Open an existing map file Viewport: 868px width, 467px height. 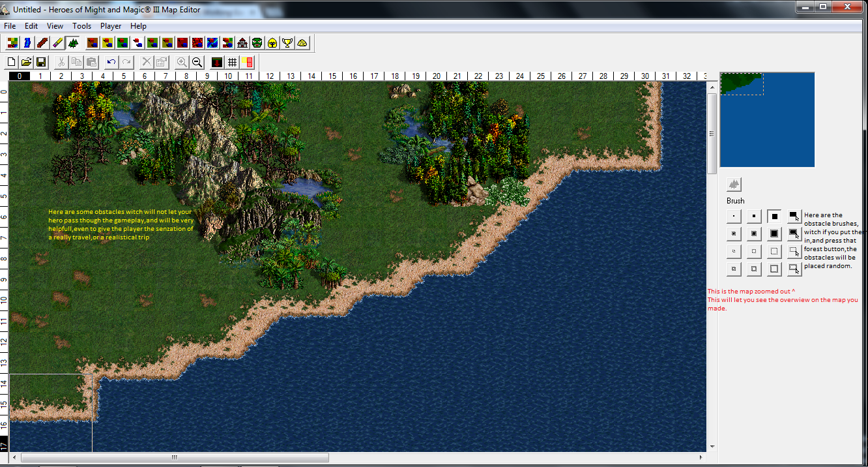(x=27, y=62)
